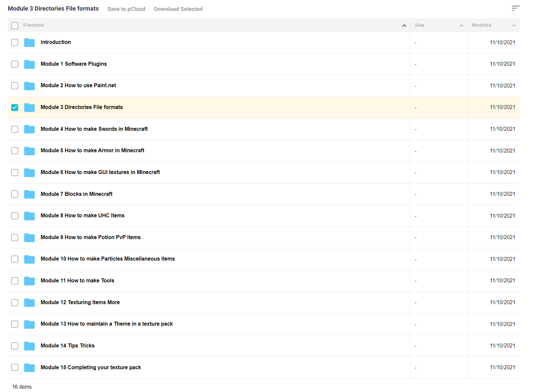Open Module 7 Blocks in Minecraft
This screenshot has width=533, height=392.
(77, 194)
